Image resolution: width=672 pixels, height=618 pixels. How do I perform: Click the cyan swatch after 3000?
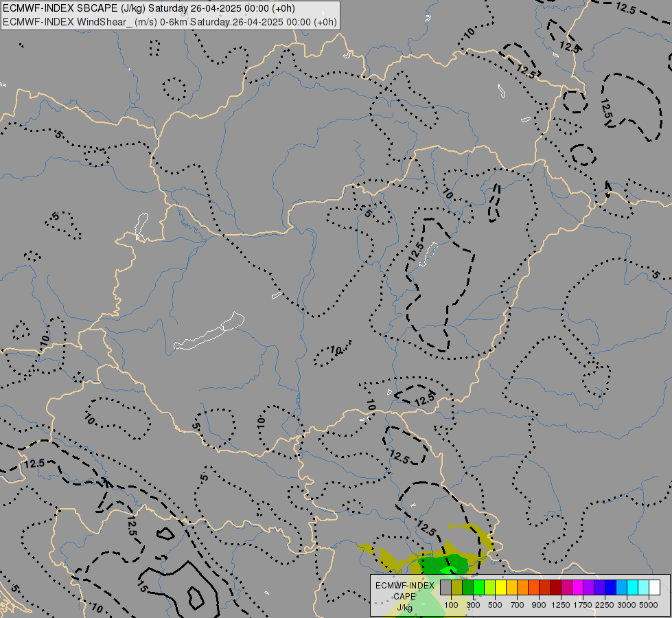click(x=633, y=588)
